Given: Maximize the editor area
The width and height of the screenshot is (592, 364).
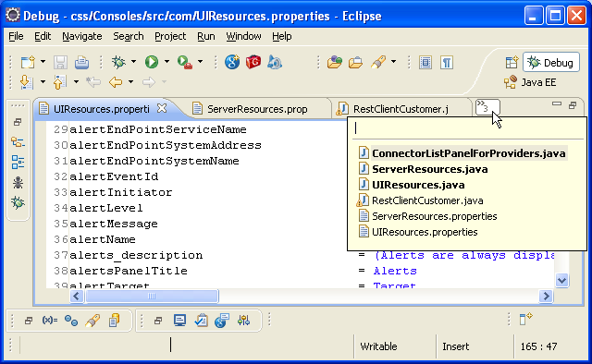Looking at the screenshot, I should [x=573, y=105].
